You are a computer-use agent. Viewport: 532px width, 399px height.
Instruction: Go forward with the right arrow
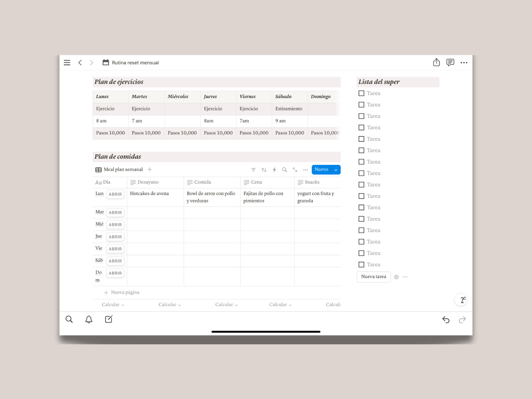coord(91,63)
